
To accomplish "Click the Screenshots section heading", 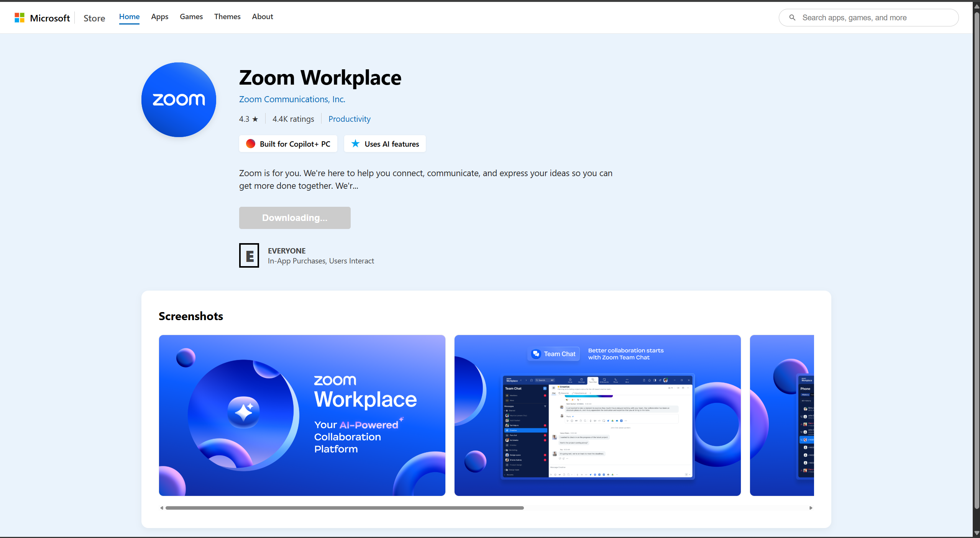I will (x=191, y=316).
